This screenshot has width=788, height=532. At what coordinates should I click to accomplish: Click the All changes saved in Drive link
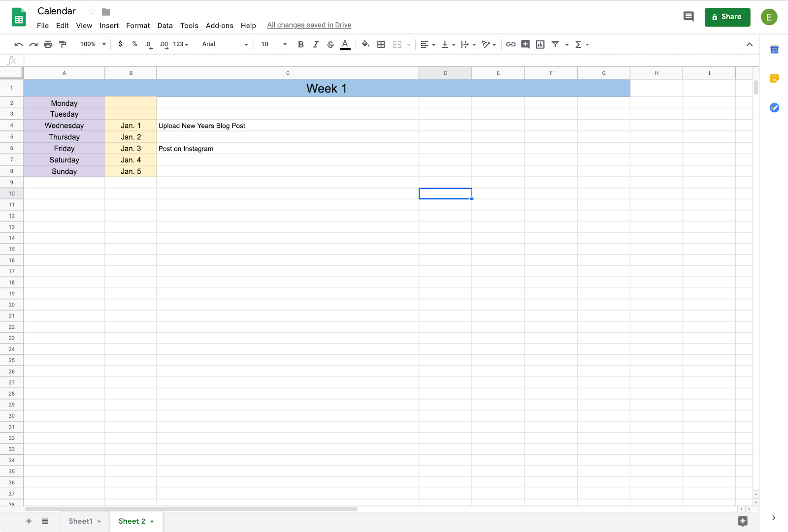tap(309, 25)
